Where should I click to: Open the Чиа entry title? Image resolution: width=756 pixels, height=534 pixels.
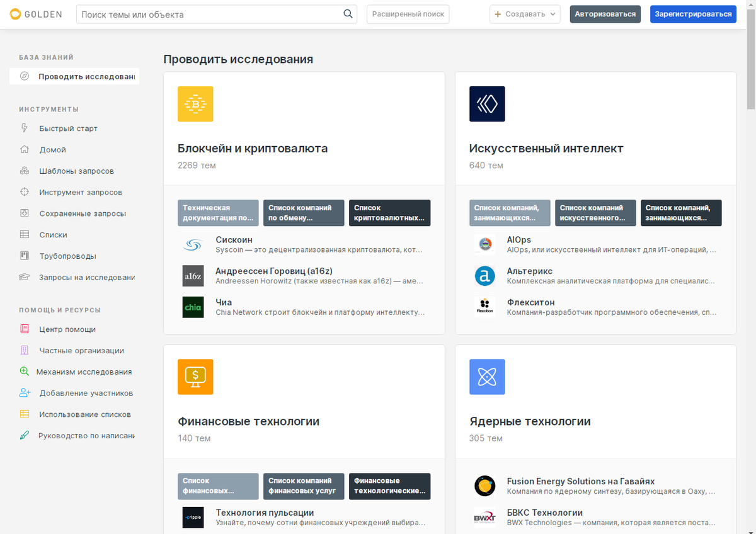(224, 302)
